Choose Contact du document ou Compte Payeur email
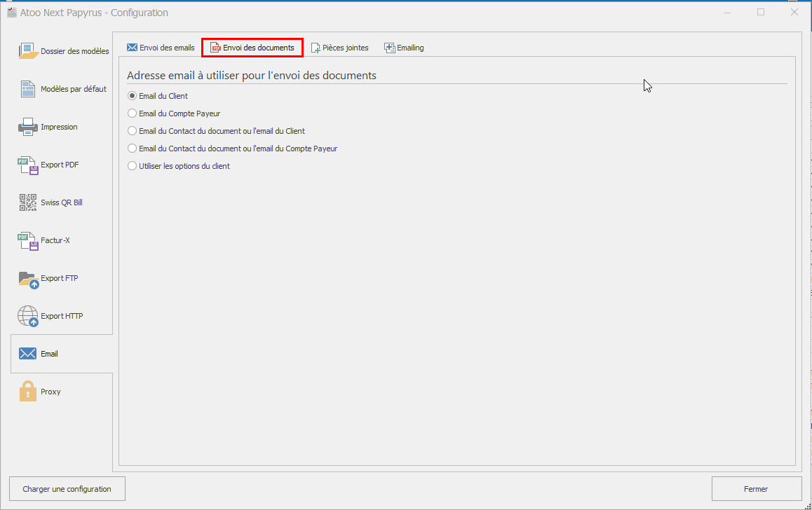This screenshot has width=812, height=510. [x=132, y=149]
